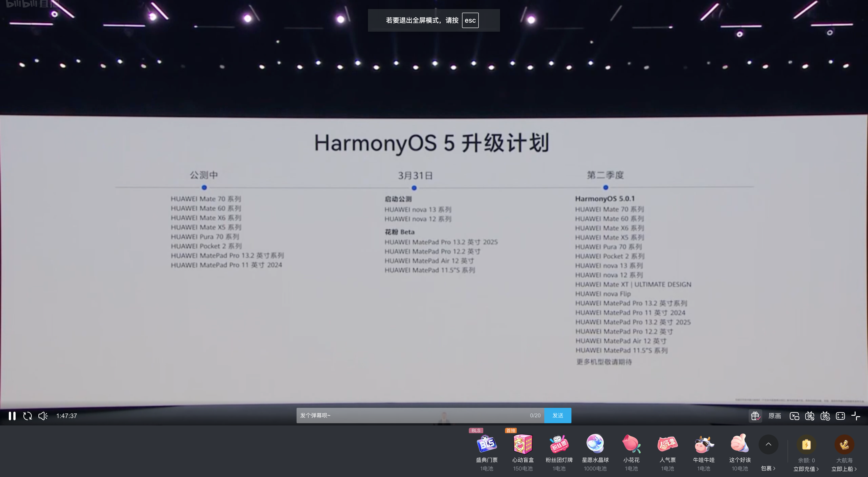Click HUAWEI Mate XT | ULTIMATE DESIGN text
The width and height of the screenshot is (868, 477).
click(633, 285)
